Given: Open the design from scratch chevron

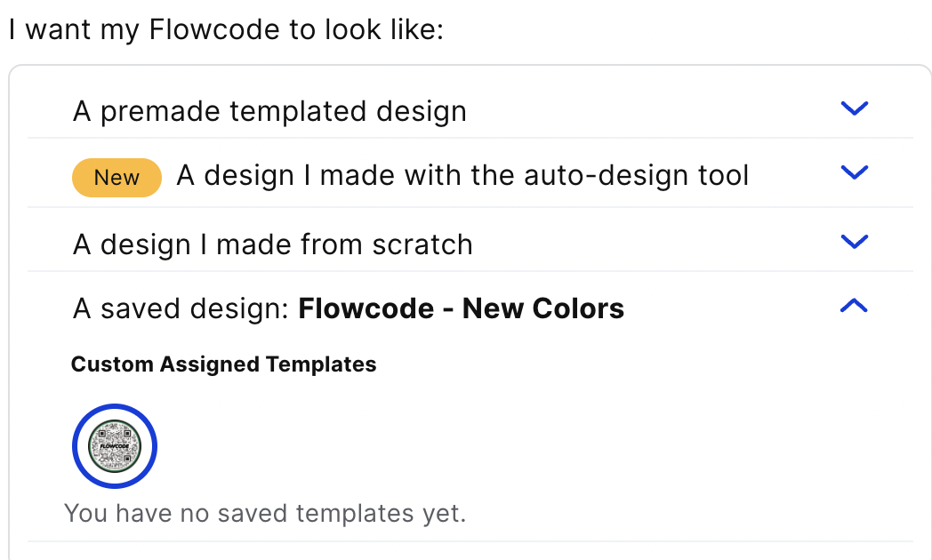Looking at the screenshot, I should [854, 242].
